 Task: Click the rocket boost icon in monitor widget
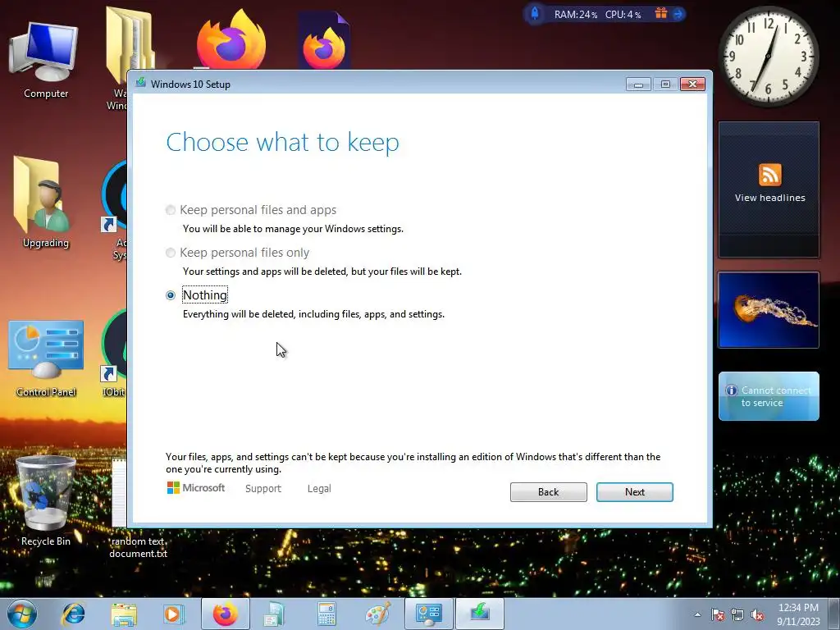pos(535,13)
